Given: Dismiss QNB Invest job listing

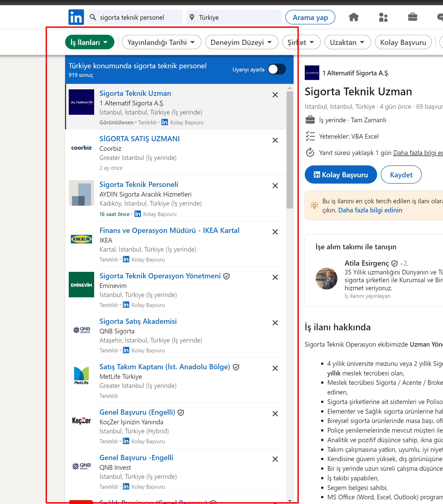Looking at the screenshot, I should (275, 459).
